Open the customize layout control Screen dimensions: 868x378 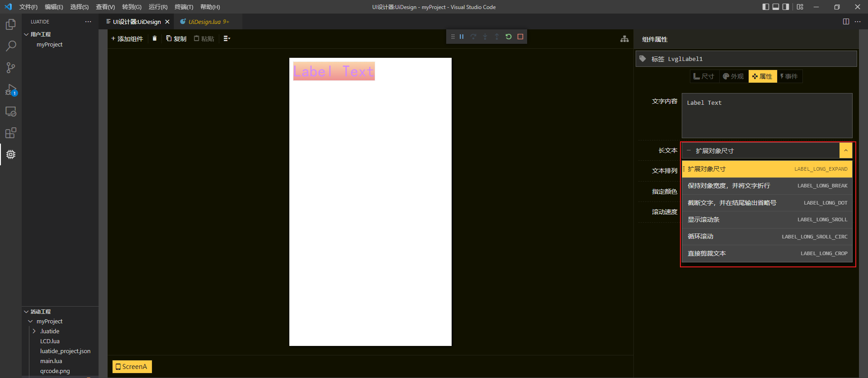[x=800, y=7]
